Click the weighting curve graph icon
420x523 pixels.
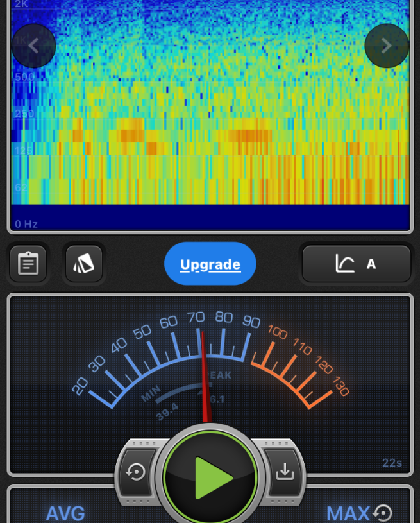[x=345, y=264]
